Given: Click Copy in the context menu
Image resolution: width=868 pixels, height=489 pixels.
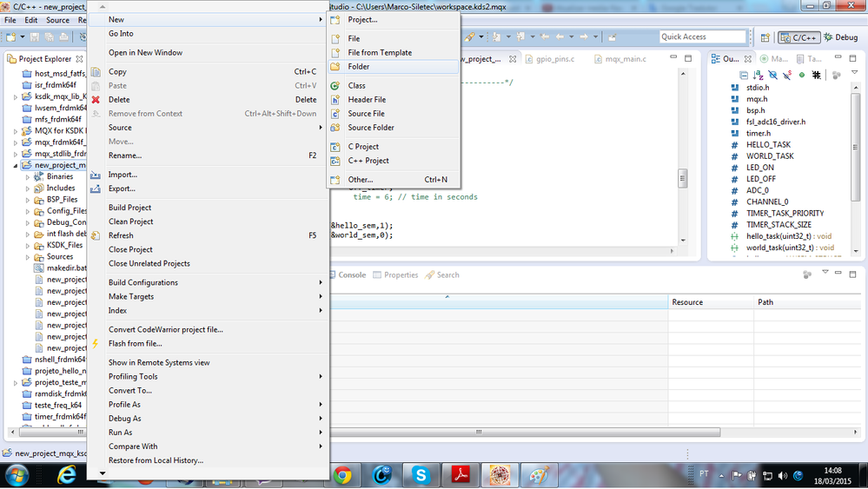Looking at the screenshot, I should [x=208, y=71].
